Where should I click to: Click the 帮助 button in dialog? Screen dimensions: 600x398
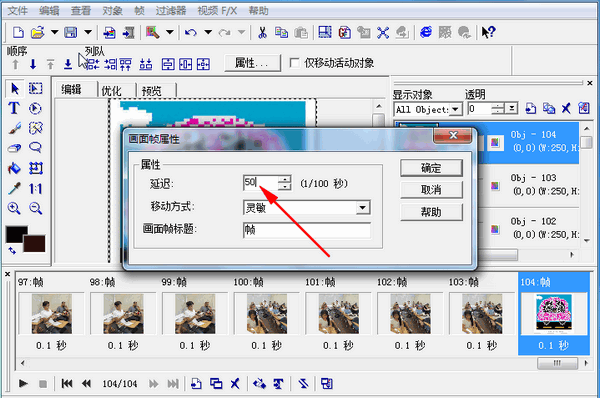click(431, 212)
